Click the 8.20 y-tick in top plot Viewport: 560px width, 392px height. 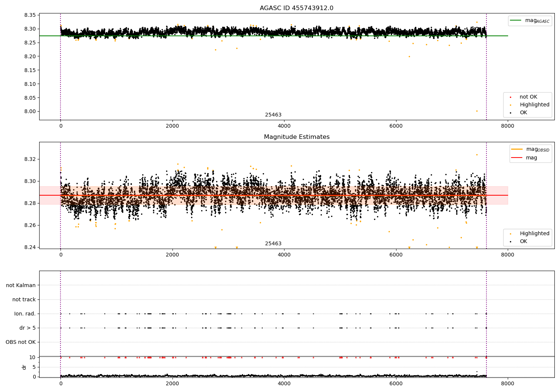[x=30, y=56]
